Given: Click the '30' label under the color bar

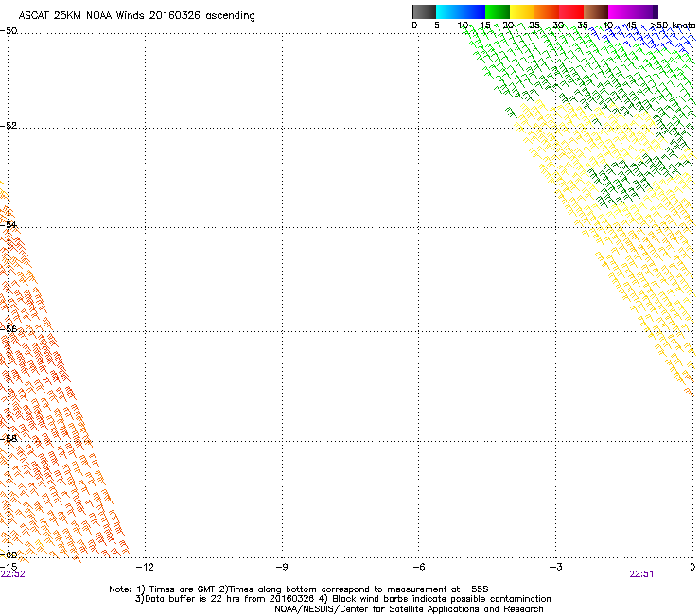Looking at the screenshot, I should point(558,26).
